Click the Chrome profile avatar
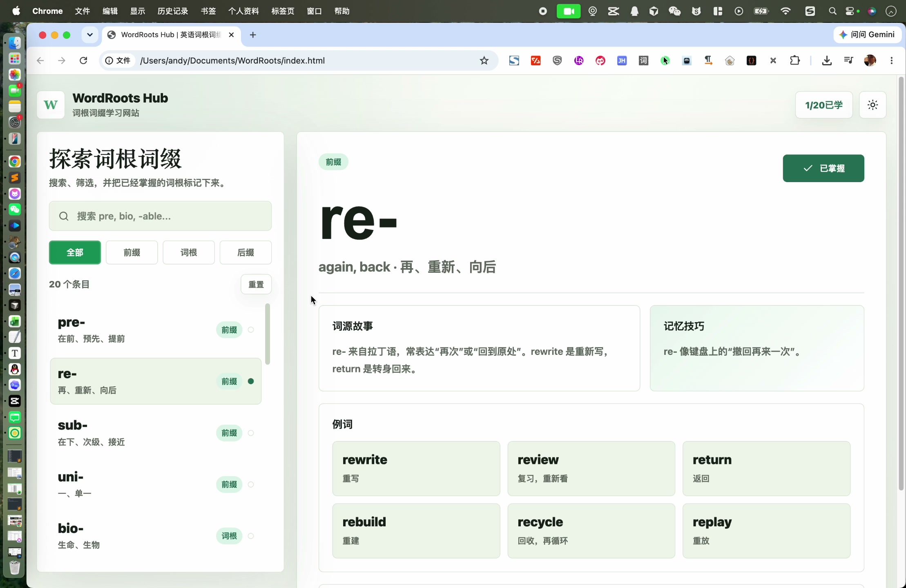 [x=870, y=60]
